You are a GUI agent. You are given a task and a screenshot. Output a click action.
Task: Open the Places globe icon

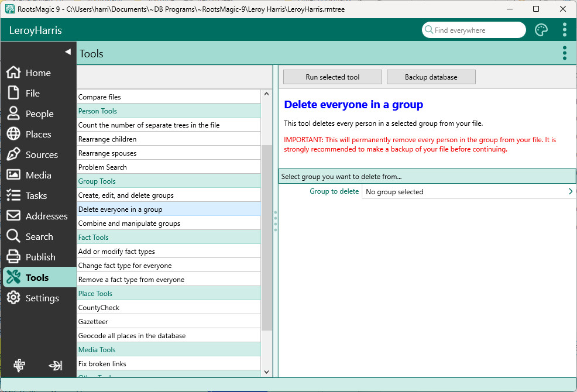pyautogui.click(x=13, y=135)
